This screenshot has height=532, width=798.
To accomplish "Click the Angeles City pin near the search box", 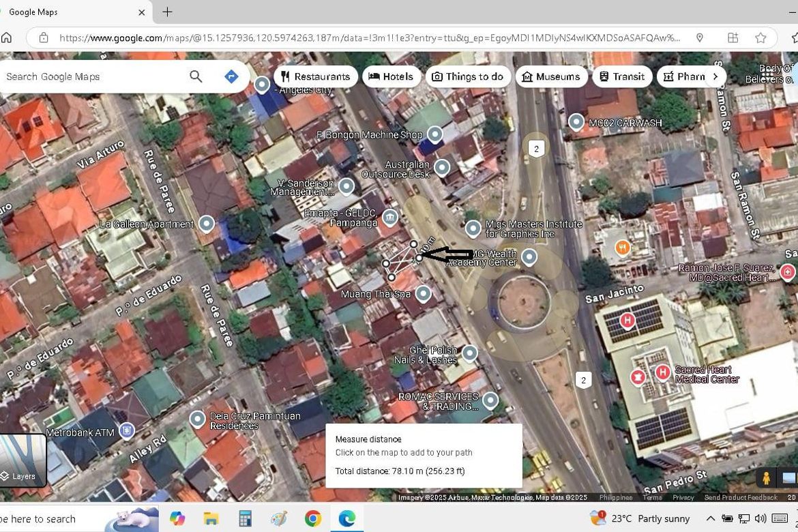I will click(262, 85).
